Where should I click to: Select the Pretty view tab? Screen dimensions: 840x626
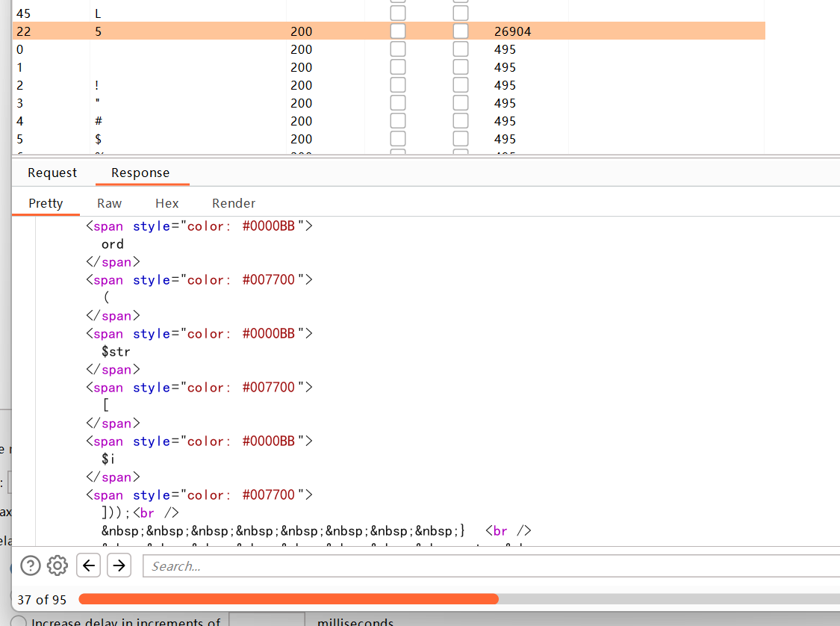click(46, 203)
